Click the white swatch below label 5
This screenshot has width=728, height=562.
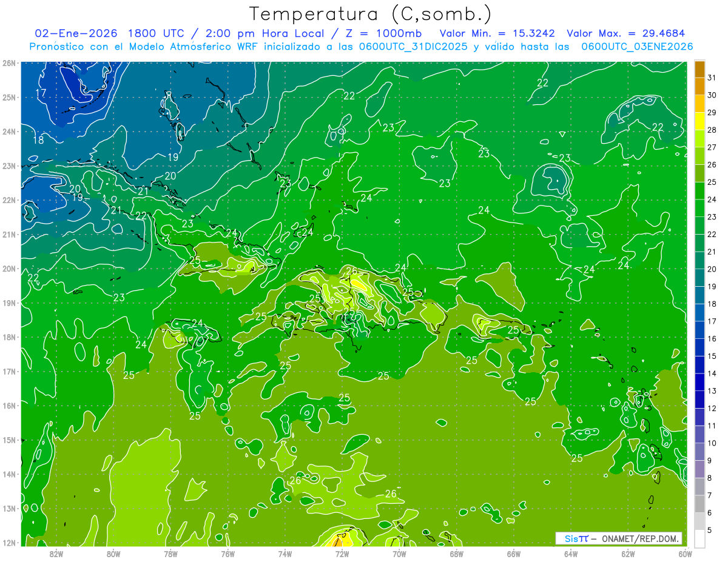coord(699,538)
